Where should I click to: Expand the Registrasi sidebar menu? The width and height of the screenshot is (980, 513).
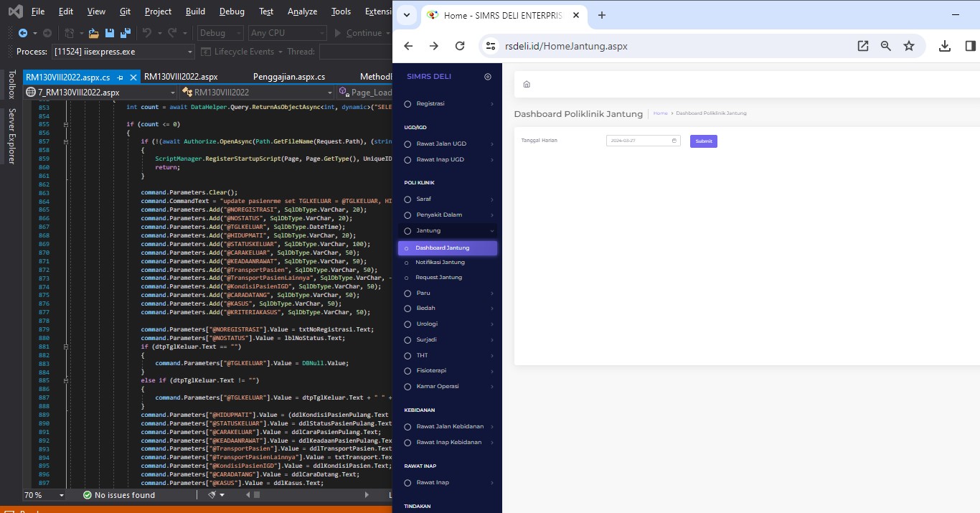(x=448, y=104)
